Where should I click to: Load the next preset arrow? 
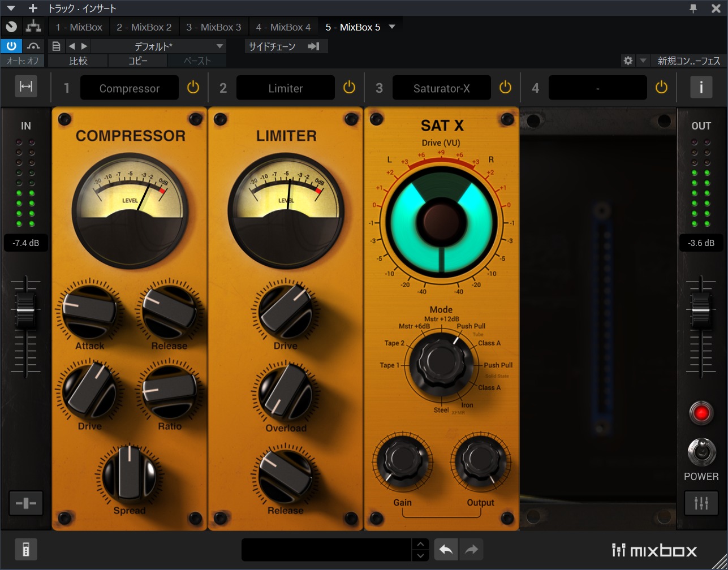coord(84,46)
